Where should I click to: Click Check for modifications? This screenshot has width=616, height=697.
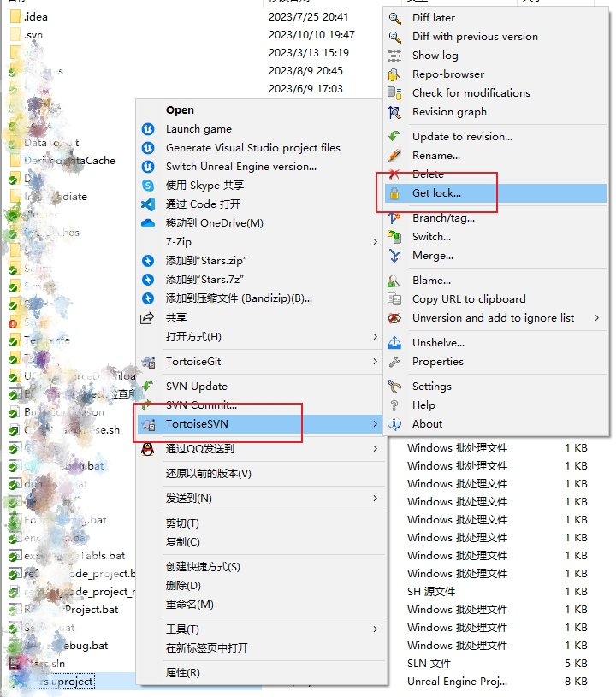coord(471,93)
